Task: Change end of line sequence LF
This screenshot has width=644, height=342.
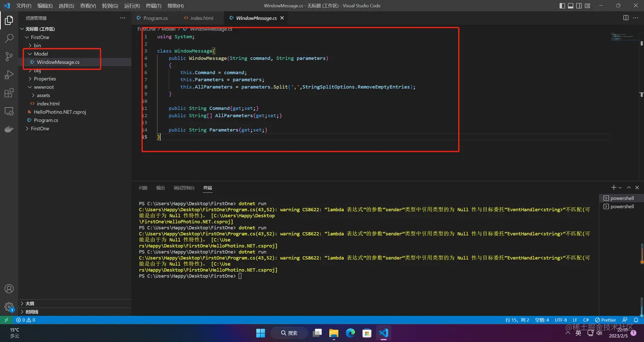Action: tap(575, 320)
